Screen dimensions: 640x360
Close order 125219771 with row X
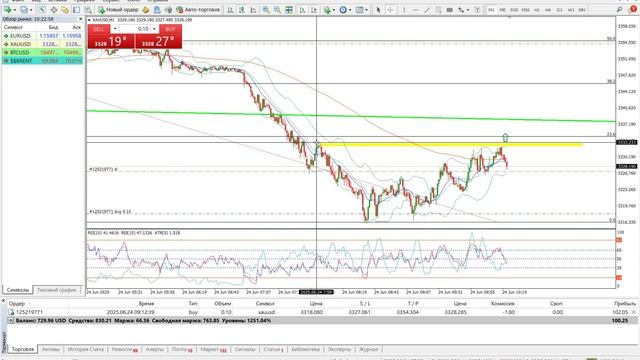(634, 312)
